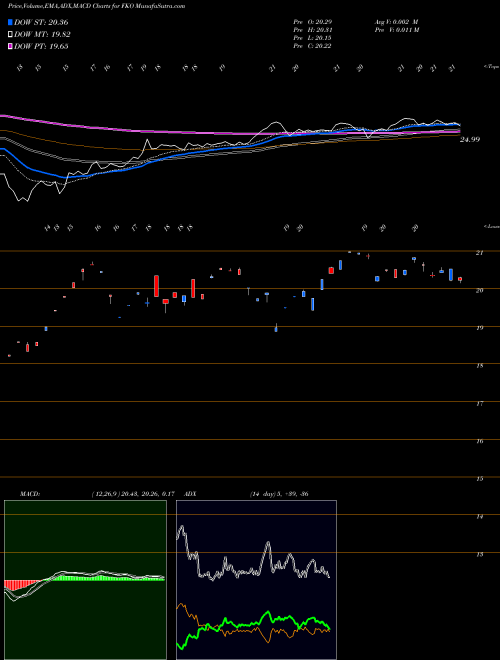The height and width of the screenshot is (660, 500).
Task: Click the price axis label 20
Action: tap(479, 290)
